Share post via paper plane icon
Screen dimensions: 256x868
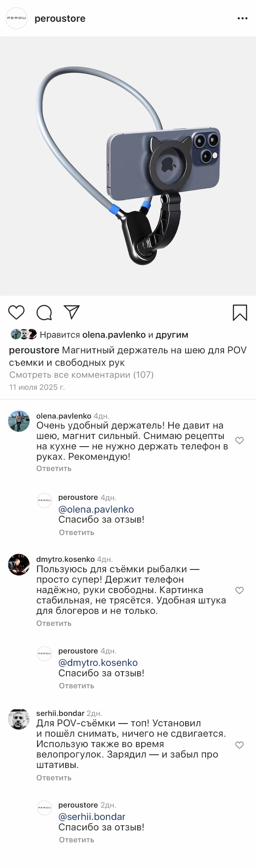click(72, 312)
